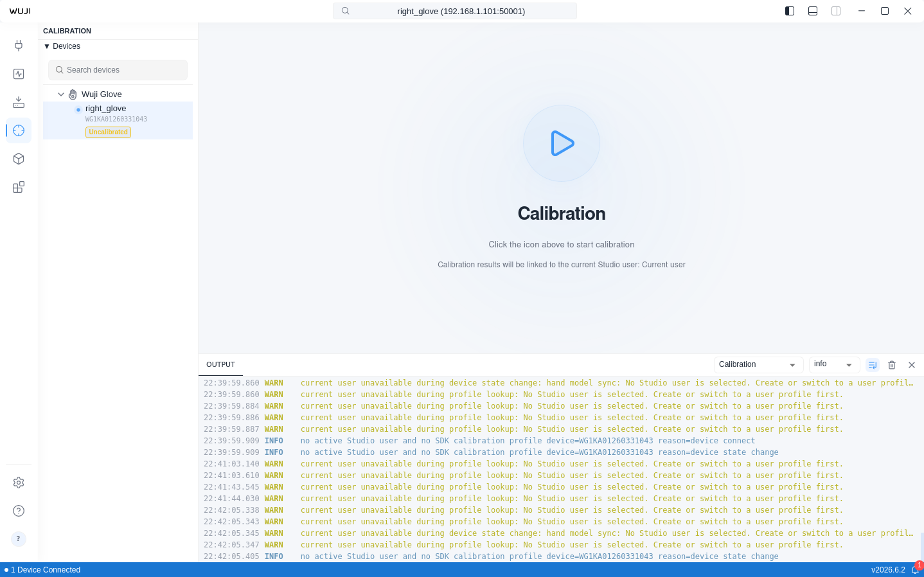Image resolution: width=924 pixels, height=577 pixels.
Task: Click the CALIBRATION panel header
Action: [x=67, y=31]
